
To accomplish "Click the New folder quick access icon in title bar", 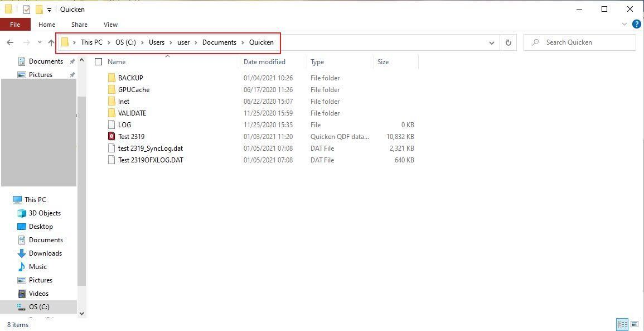I will (39, 9).
